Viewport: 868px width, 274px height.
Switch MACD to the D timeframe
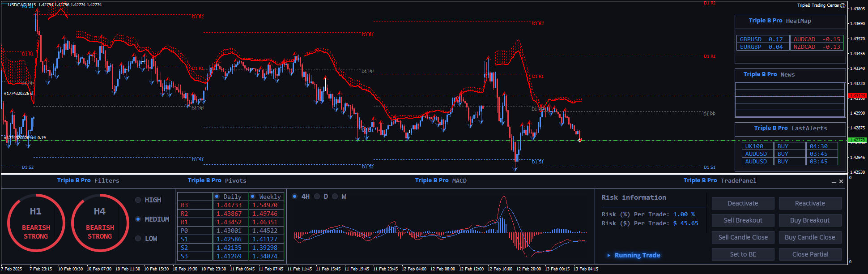tap(317, 197)
